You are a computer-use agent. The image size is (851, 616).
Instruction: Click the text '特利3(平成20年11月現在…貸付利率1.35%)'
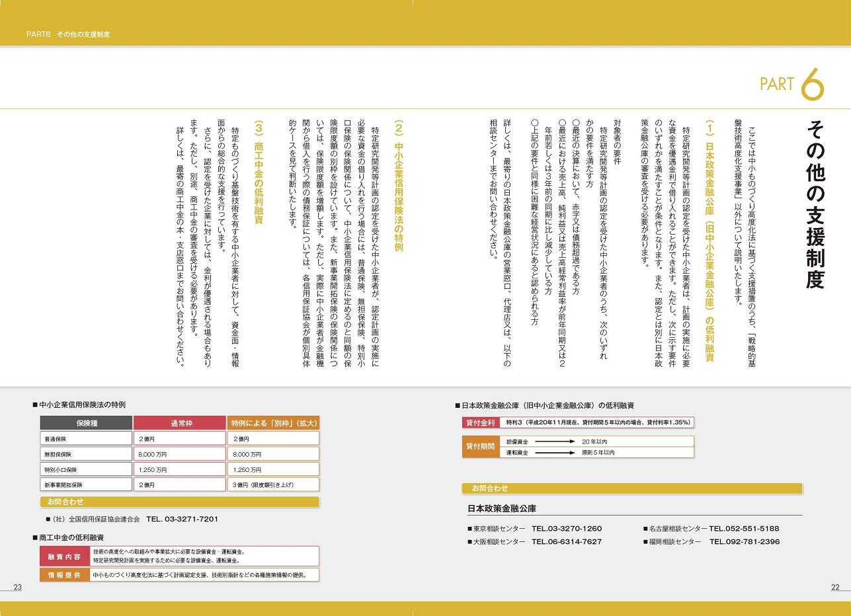(598, 422)
